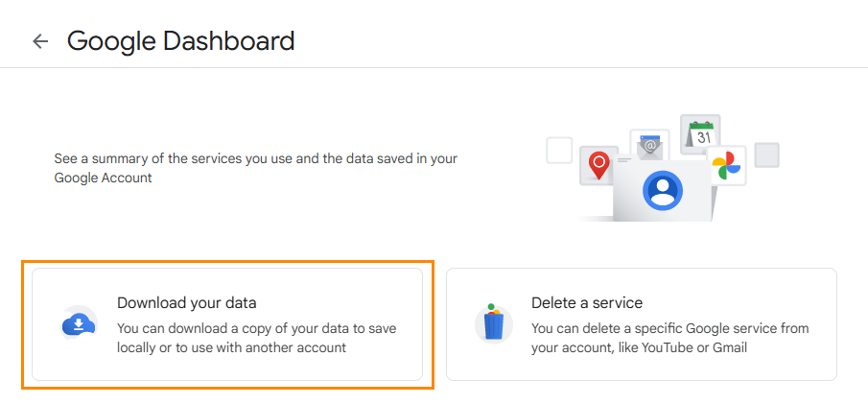Click the Google Dashboard page title

[x=181, y=41]
